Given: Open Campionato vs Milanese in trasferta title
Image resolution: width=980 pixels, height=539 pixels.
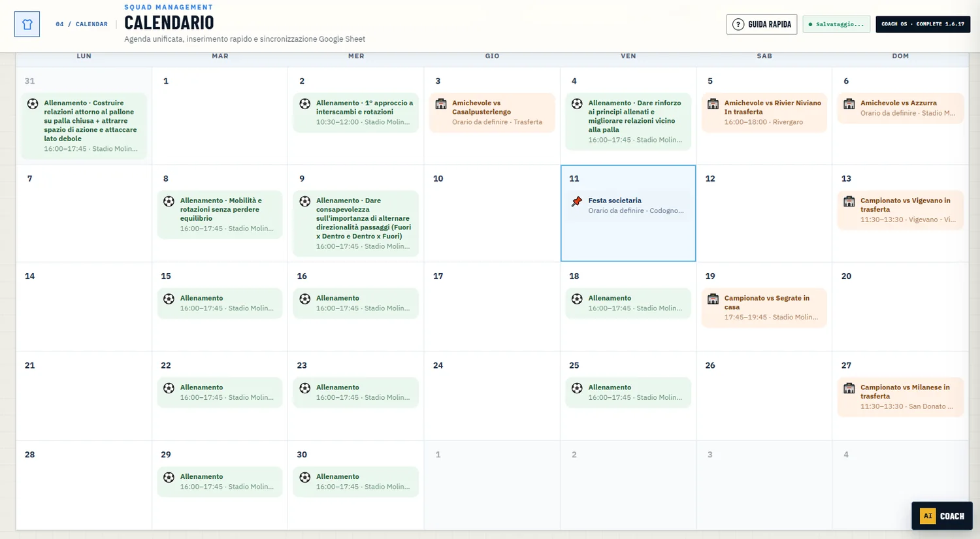Looking at the screenshot, I should (905, 391).
